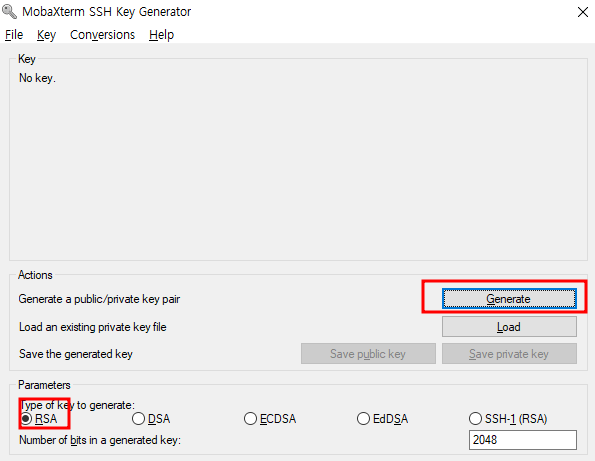Click the "No key." text
The width and height of the screenshot is (595, 461).
pyautogui.click(x=37, y=78)
